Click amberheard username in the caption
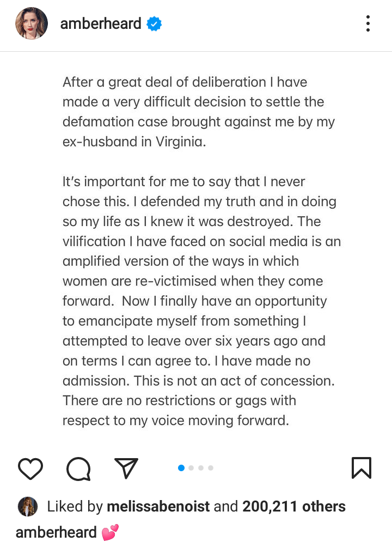392x548 pixels. click(x=56, y=532)
